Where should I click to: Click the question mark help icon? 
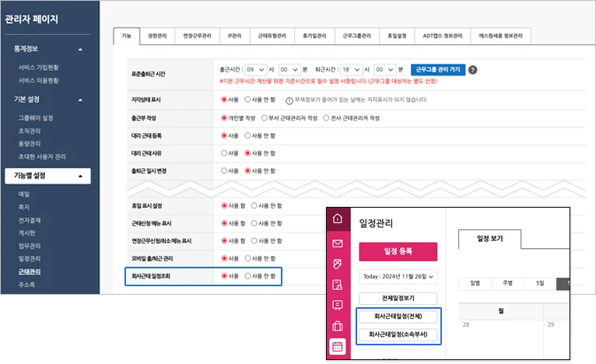pyautogui.click(x=472, y=69)
